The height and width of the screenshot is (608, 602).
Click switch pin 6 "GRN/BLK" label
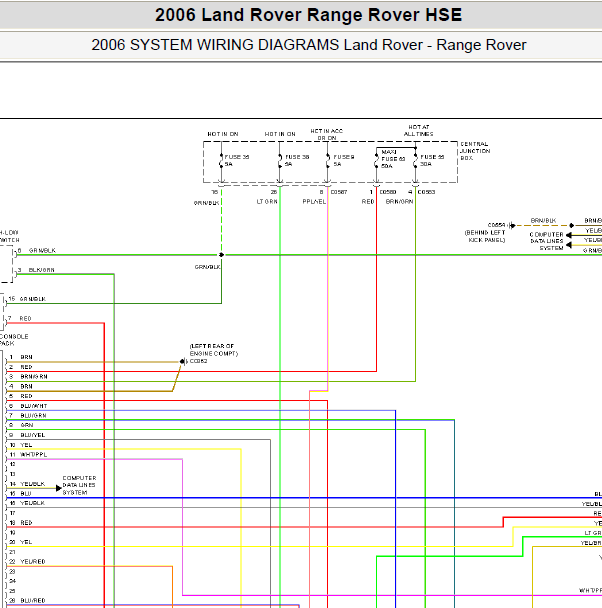click(42, 250)
